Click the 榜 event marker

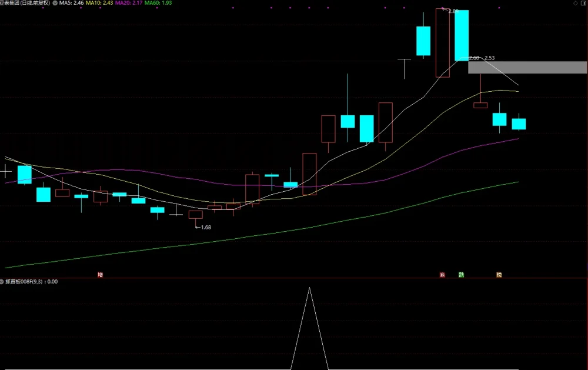pyautogui.click(x=499, y=275)
